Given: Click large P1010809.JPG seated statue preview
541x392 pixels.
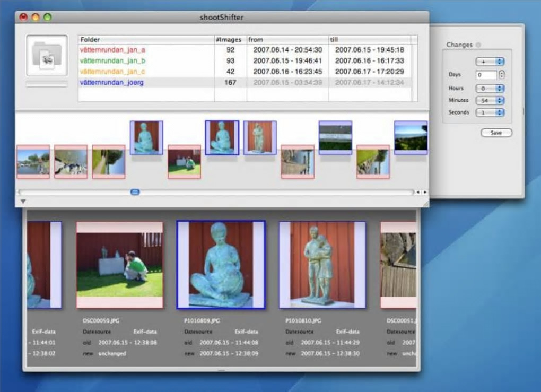Looking at the screenshot, I should coord(221,265).
